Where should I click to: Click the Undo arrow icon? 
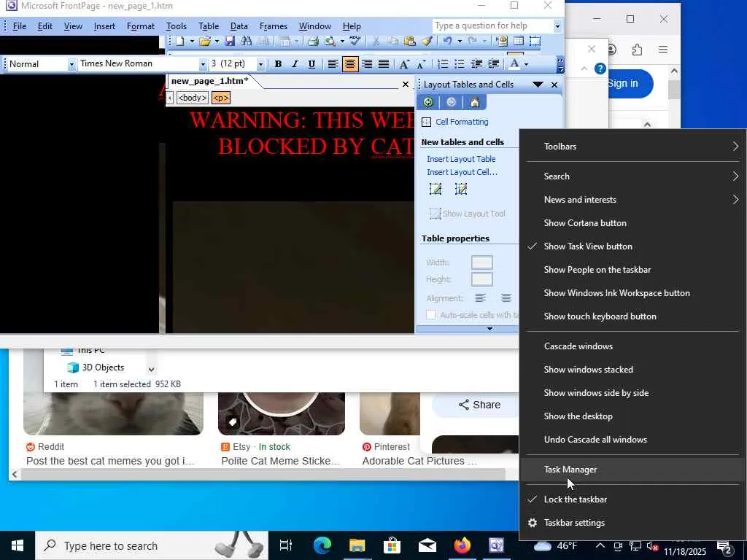click(x=447, y=42)
